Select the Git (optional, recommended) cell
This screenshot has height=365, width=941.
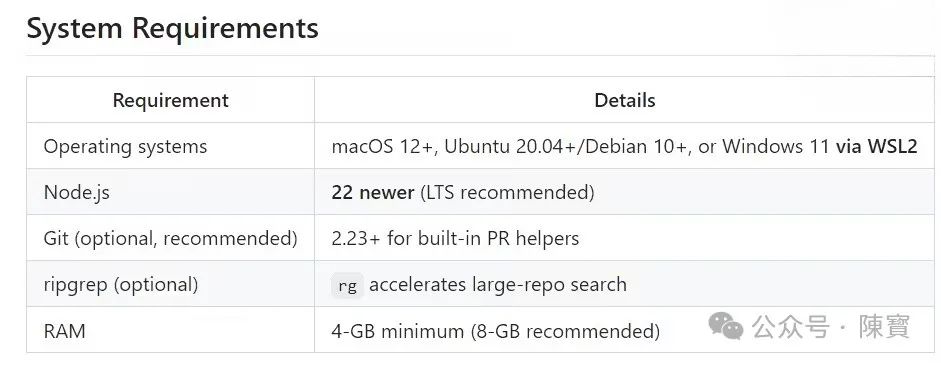point(170,239)
